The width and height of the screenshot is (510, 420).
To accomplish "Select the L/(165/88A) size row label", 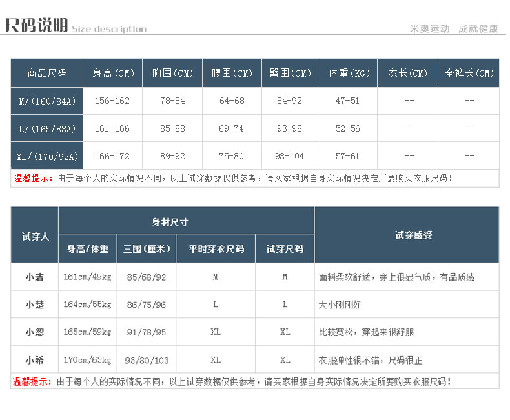I will (47, 129).
